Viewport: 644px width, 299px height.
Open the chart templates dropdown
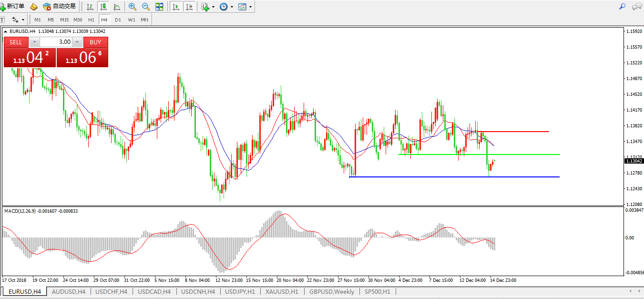(x=245, y=7)
